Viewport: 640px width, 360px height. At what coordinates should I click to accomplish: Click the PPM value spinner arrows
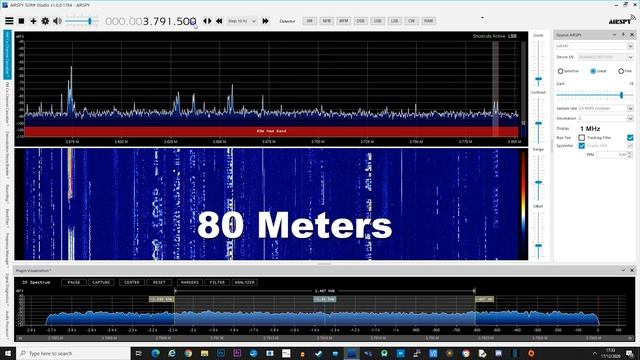click(x=629, y=155)
